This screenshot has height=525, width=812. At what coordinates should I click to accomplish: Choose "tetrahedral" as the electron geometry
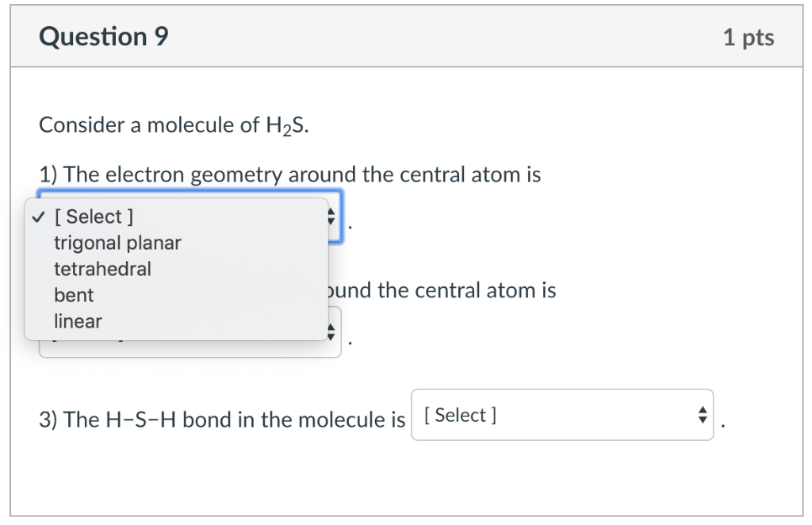pos(102,269)
